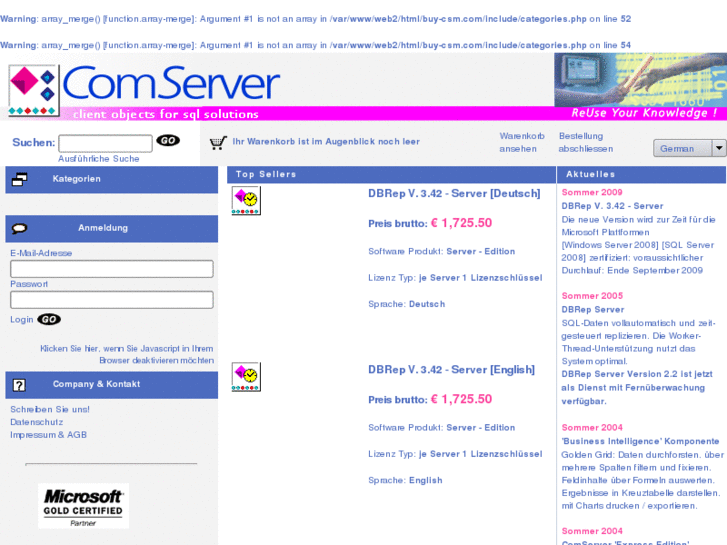The width and height of the screenshot is (727, 545).
Task: Open 'Business Intelligence' Komponente news item
Action: pyautogui.click(x=640, y=441)
